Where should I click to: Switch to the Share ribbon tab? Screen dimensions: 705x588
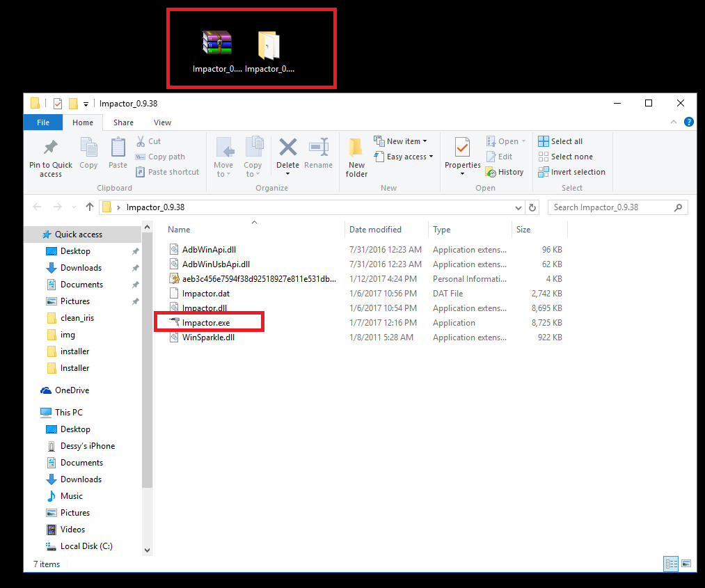click(x=123, y=122)
